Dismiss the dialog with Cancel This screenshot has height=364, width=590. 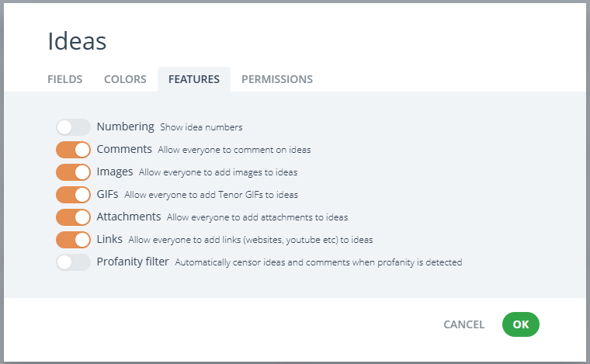(x=464, y=324)
